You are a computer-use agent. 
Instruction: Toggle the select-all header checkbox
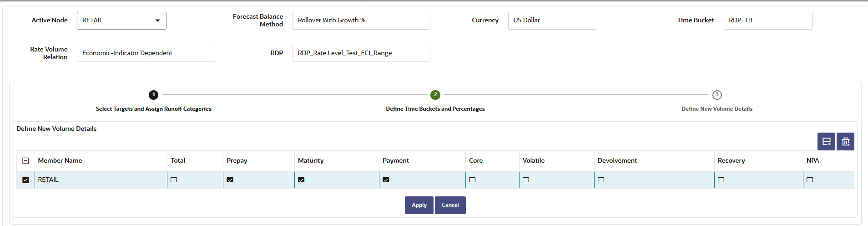point(26,161)
